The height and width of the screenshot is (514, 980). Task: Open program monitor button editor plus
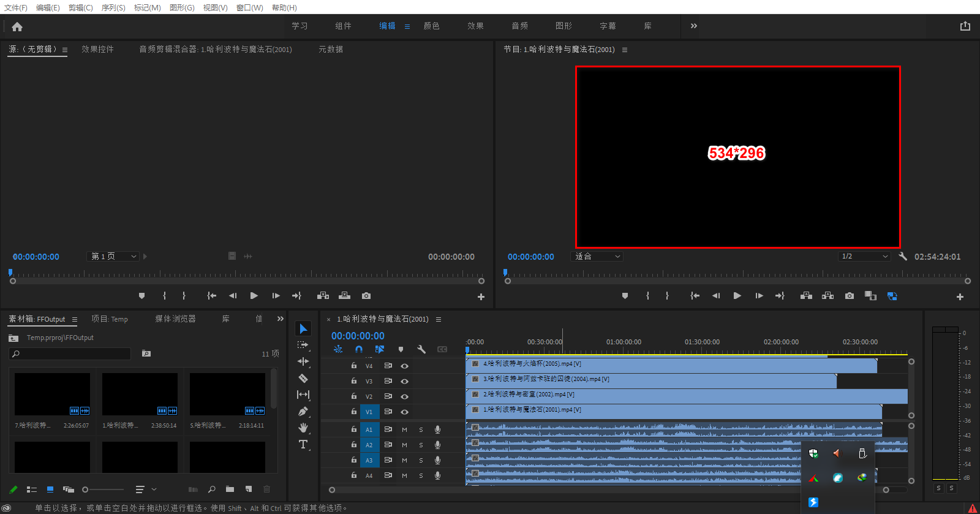click(x=960, y=297)
